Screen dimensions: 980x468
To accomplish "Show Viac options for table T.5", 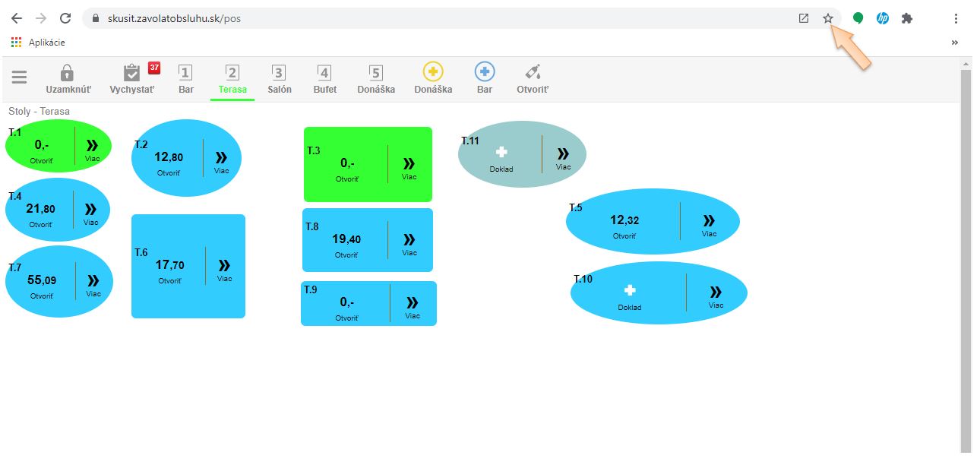I will (x=709, y=223).
